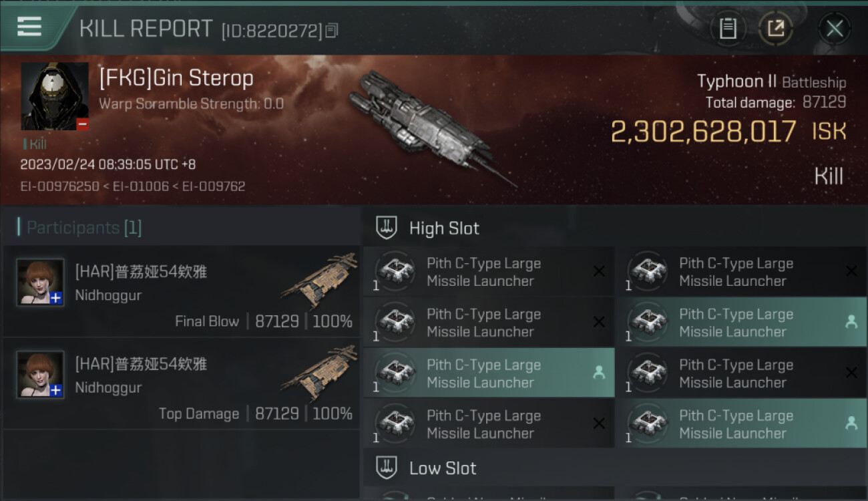Select the Final Blow Nidhoggur ship thumbnail
This screenshot has width=868, height=501.
[x=318, y=281]
